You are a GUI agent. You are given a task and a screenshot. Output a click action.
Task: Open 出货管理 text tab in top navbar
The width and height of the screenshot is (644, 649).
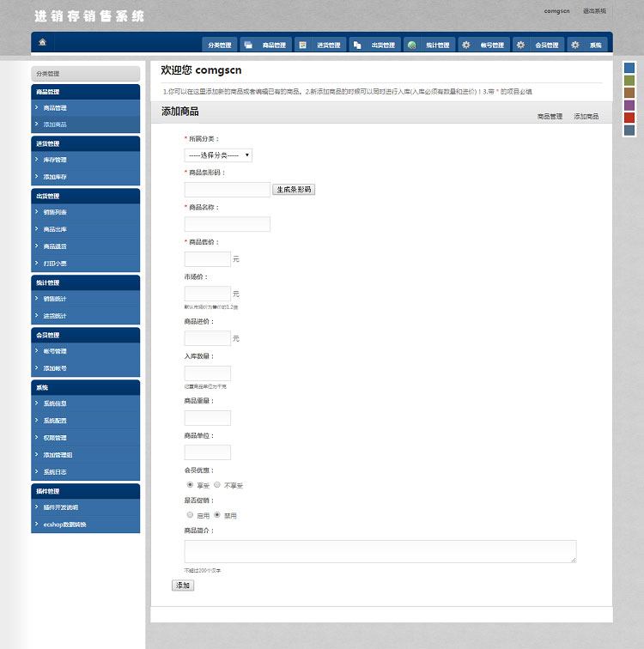(383, 45)
